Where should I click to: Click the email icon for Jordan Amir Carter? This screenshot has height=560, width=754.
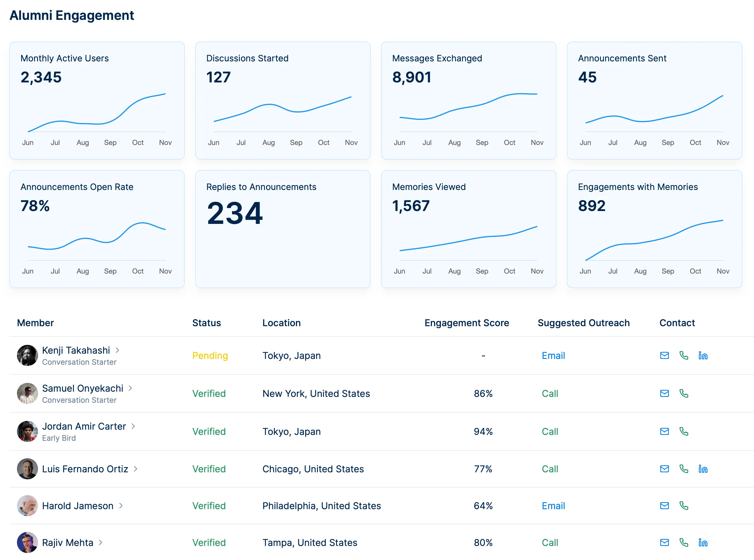pos(664,431)
